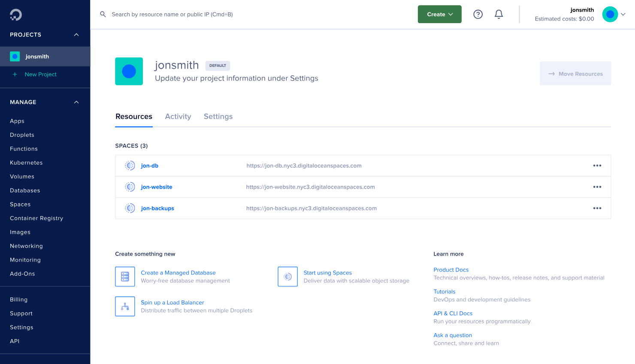Switch to the Resources tab
This screenshot has width=635, height=364.
(x=134, y=117)
